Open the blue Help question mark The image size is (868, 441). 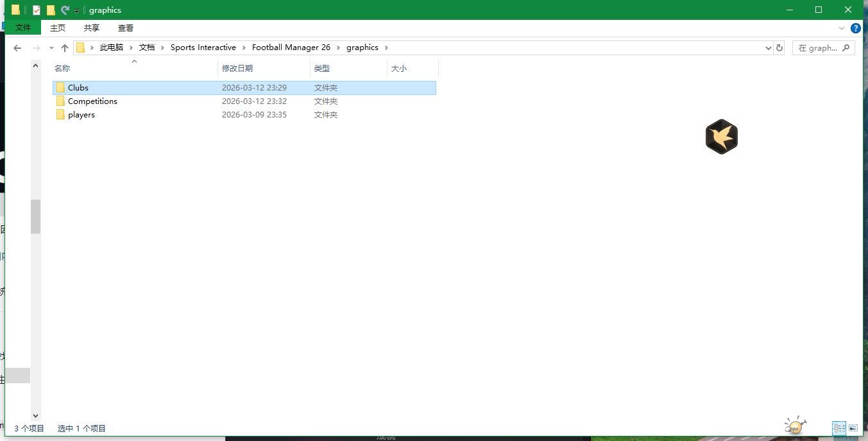tap(855, 28)
